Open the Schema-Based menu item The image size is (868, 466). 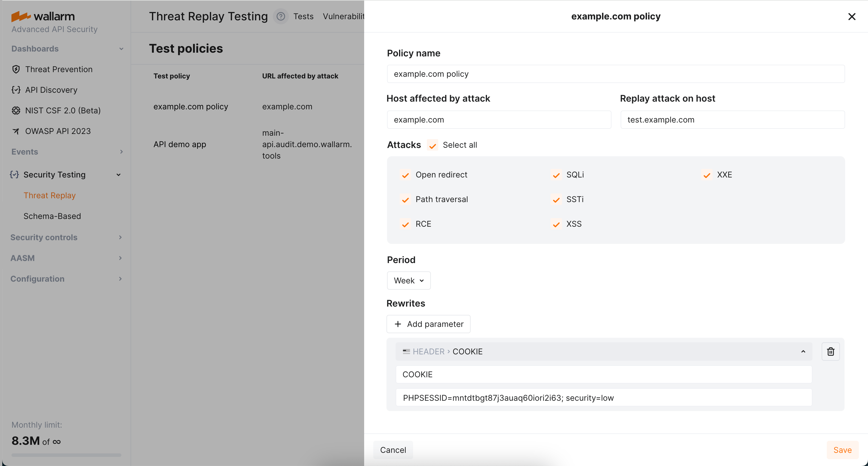coord(52,216)
